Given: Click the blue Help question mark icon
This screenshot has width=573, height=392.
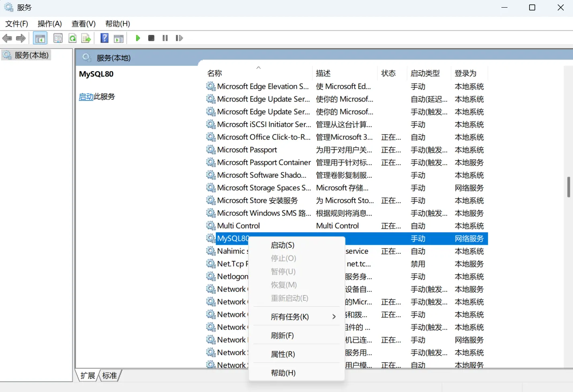Looking at the screenshot, I should pos(105,38).
